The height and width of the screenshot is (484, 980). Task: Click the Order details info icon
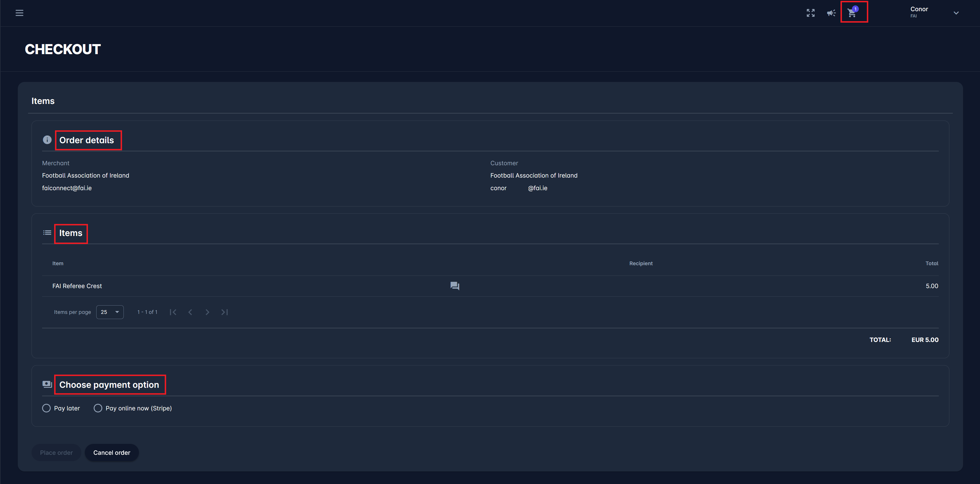tap(47, 140)
